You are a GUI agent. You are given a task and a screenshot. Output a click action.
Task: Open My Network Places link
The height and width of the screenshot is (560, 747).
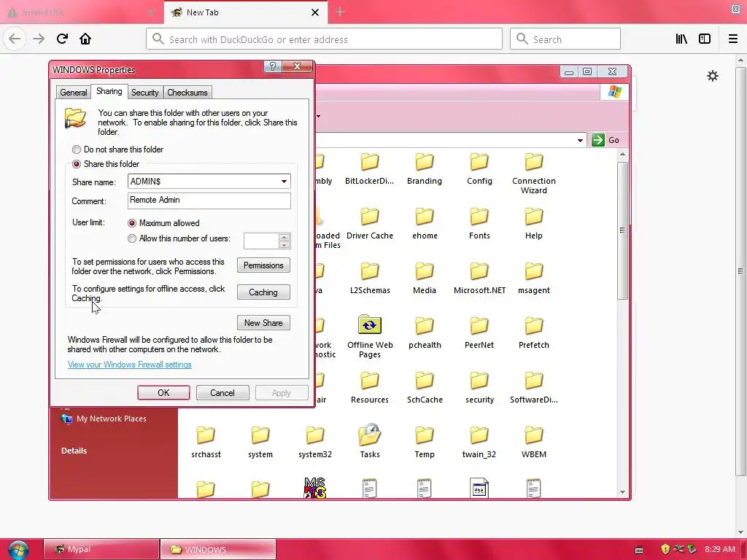tap(104, 419)
